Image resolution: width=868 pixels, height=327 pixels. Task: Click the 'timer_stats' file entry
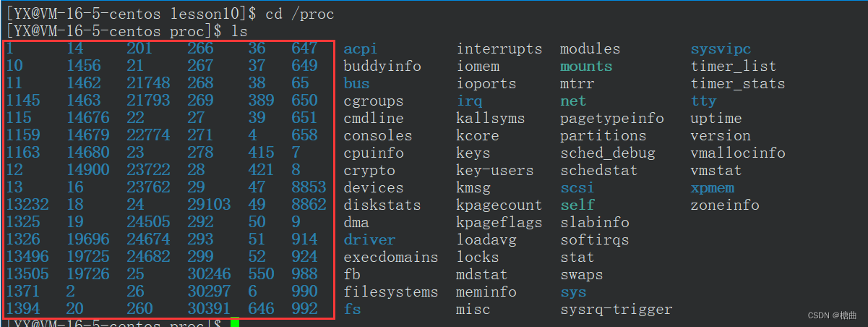[738, 84]
